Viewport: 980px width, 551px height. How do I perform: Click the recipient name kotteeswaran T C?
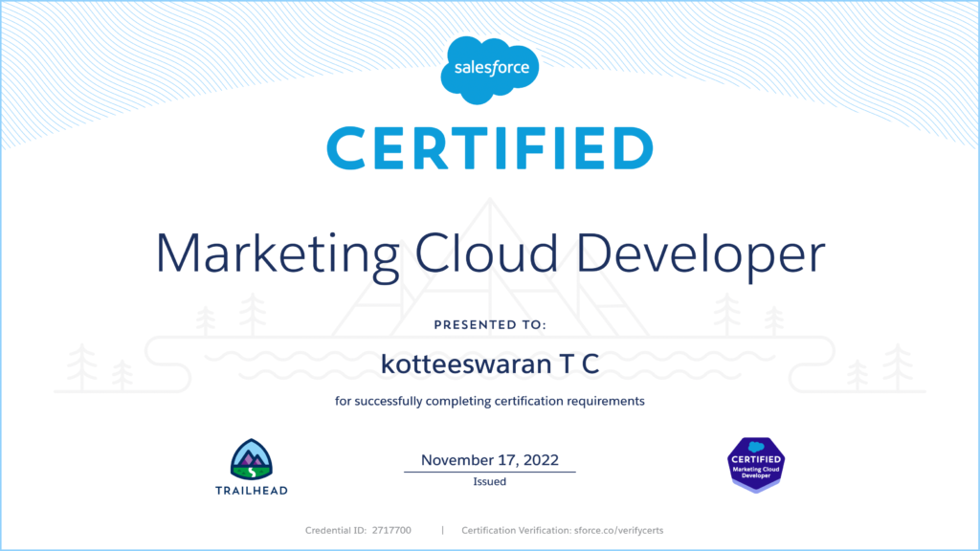[490, 363]
